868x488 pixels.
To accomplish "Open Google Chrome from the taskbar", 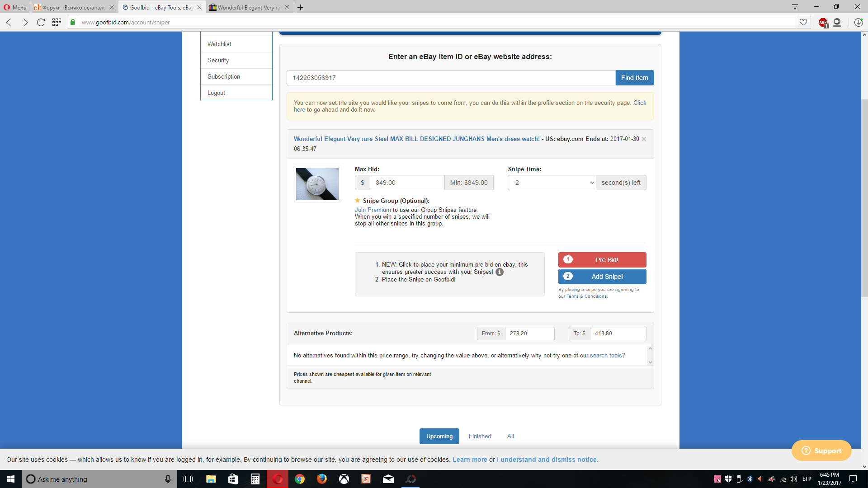I will coord(300,479).
